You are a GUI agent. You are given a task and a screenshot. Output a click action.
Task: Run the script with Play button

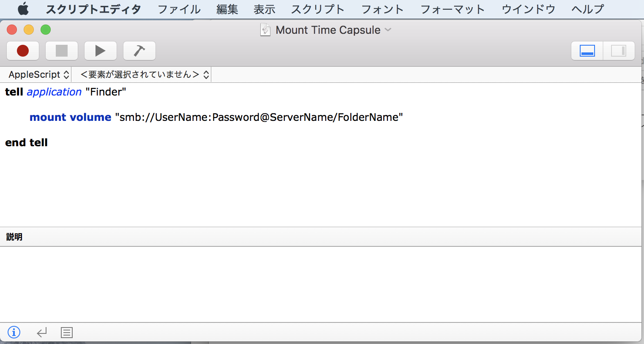101,51
